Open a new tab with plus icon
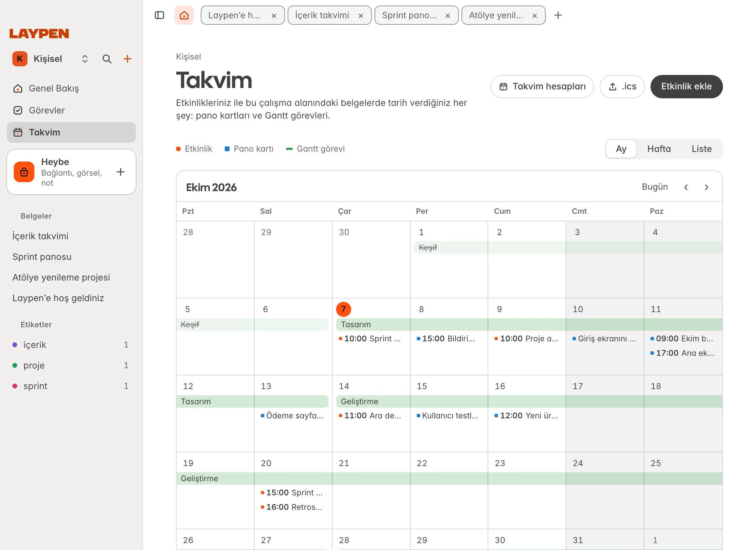Image resolution: width=756 pixels, height=550 pixels. point(558,15)
